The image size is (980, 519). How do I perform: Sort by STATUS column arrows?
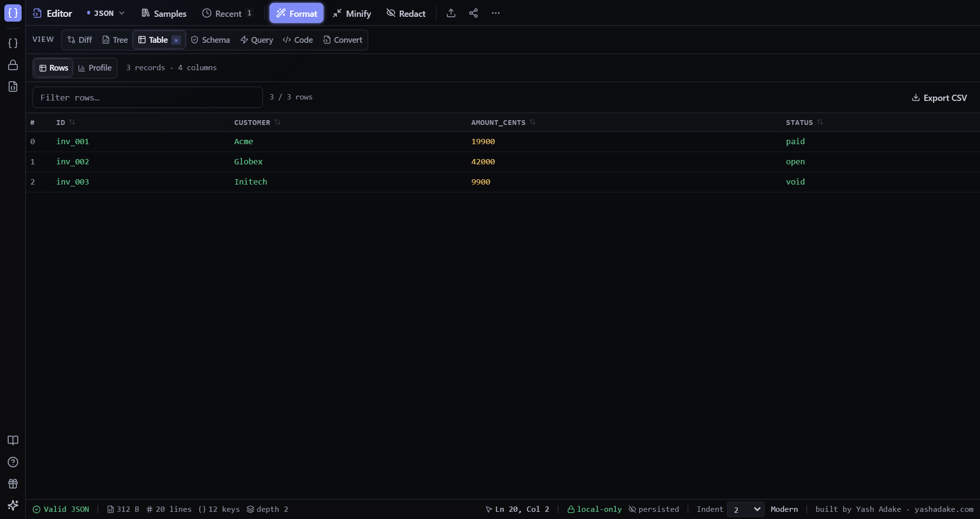(x=820, y=122)
